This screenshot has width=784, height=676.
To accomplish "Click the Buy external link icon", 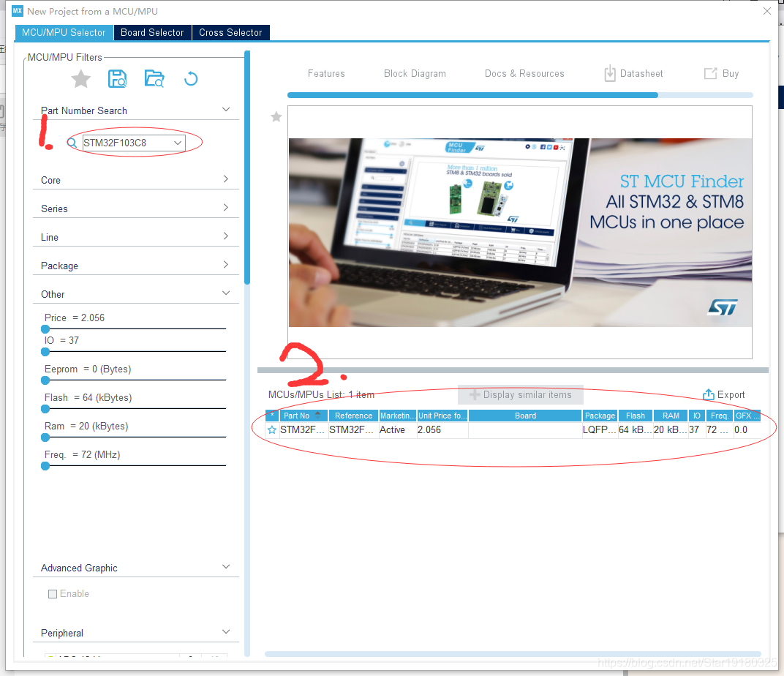I will [x=711, y=73].
